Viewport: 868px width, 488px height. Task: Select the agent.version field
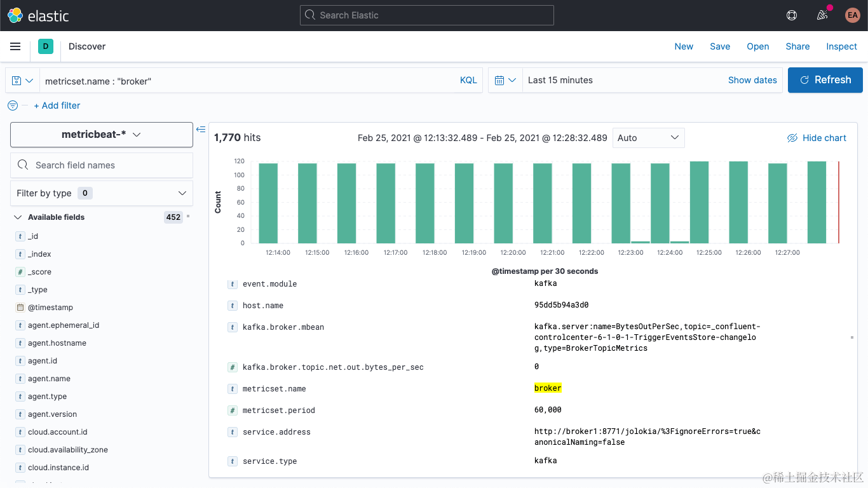(x=52, y=414)
